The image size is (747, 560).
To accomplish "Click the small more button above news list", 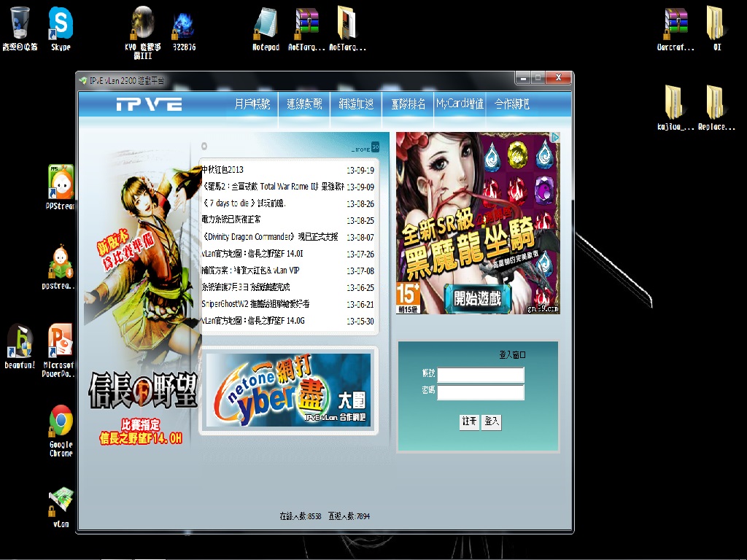I will coord(365,147).
